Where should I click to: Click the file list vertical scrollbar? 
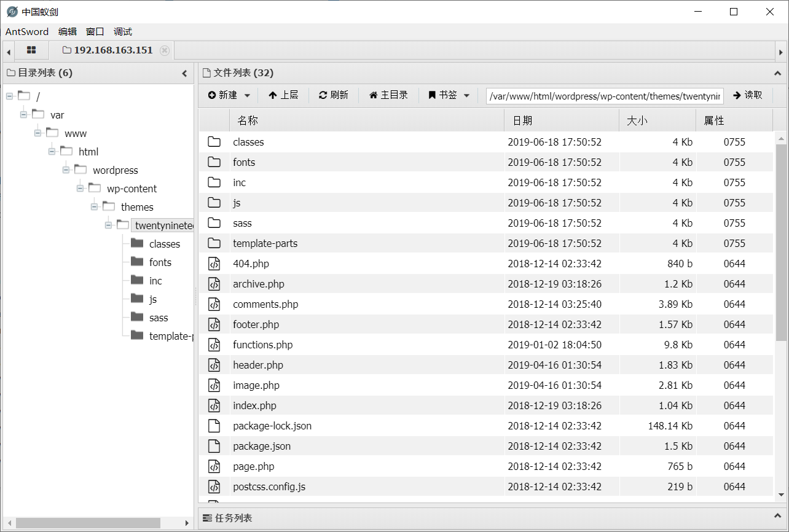(781, 243)
